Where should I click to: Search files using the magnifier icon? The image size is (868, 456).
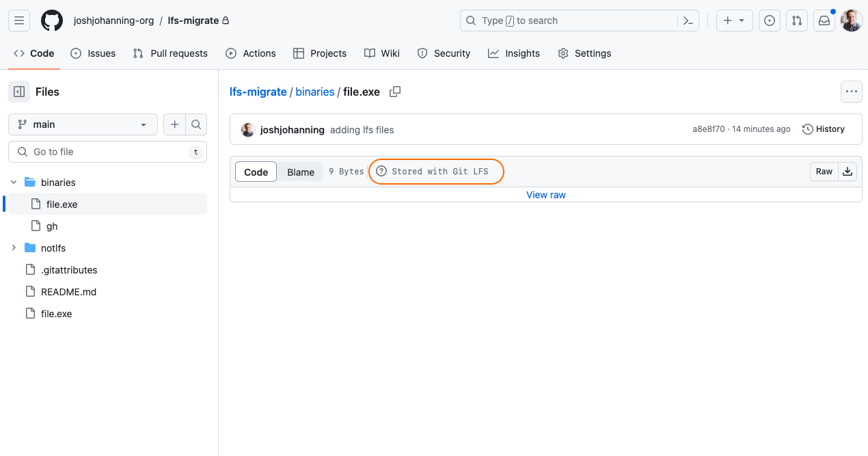(196, 124)
